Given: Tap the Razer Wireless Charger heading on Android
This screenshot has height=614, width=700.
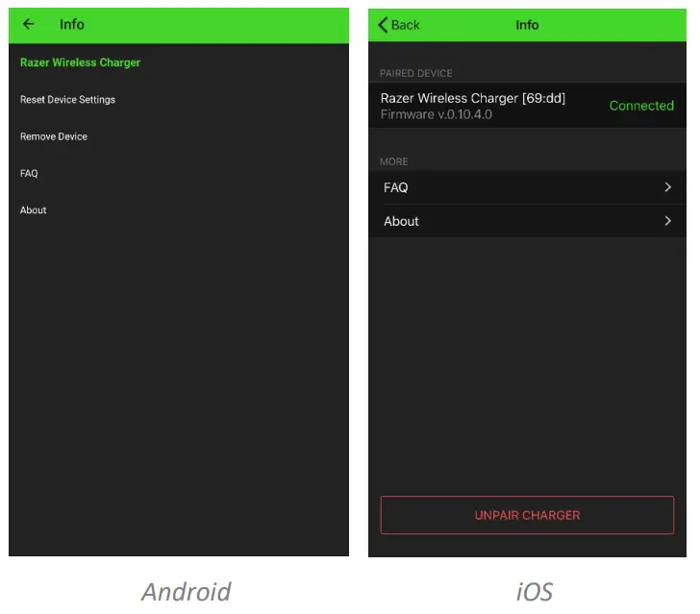Looking at the screenshot, I should (x=81, y=62).
